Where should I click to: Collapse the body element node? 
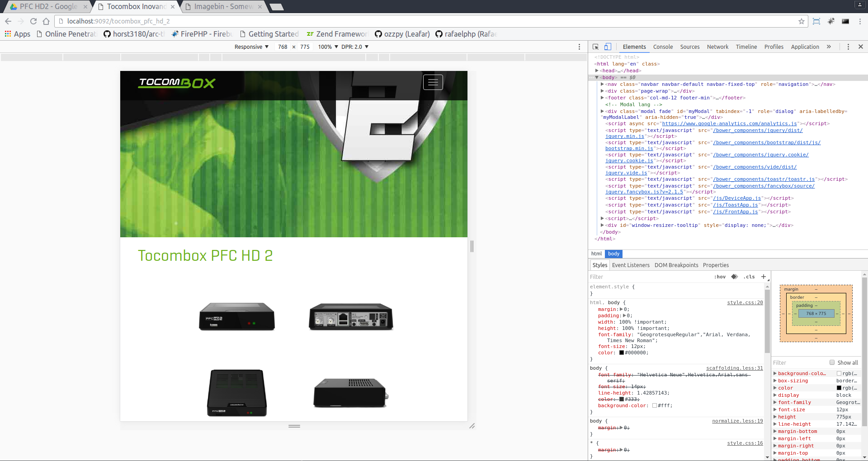pos(597,77)
